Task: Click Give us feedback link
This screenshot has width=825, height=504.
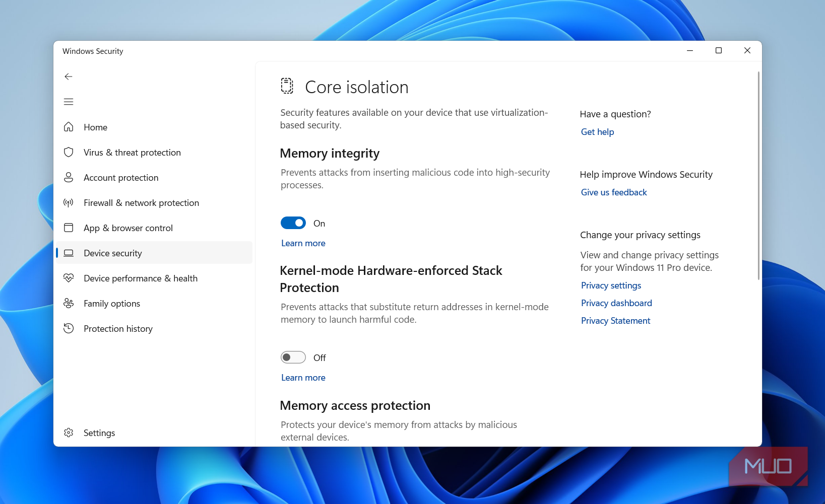Action: 614,192
